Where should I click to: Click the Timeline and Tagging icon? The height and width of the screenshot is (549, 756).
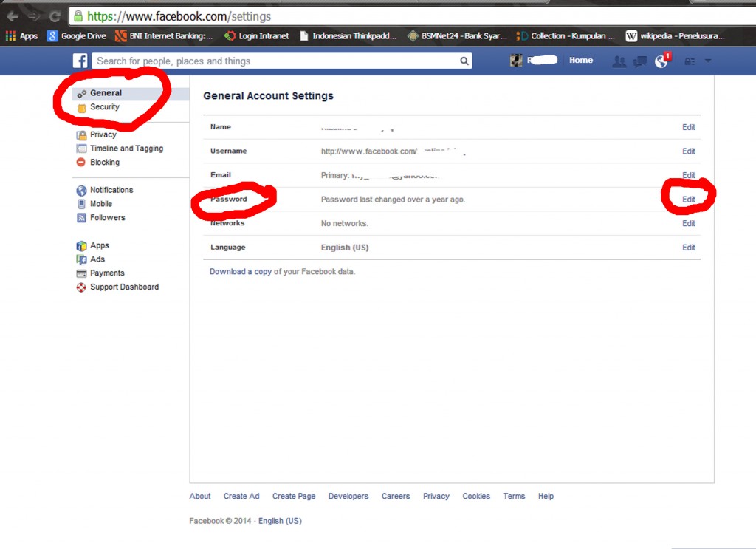[x=81, y=149]
